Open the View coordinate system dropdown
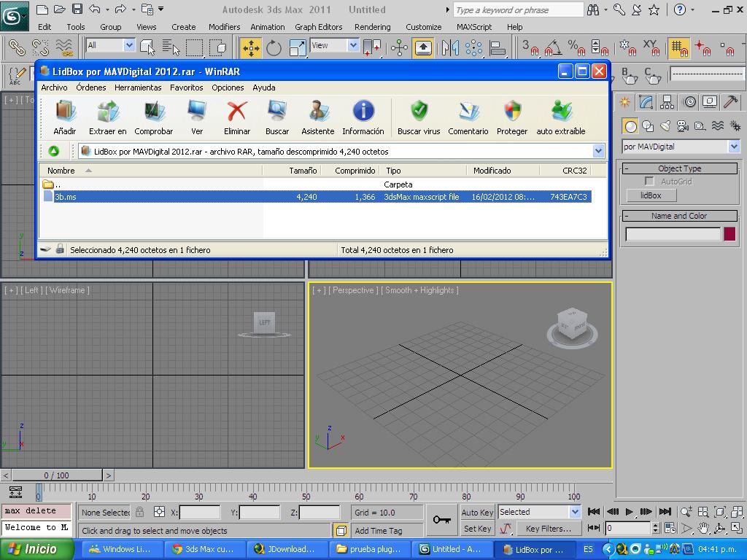The width and height of the screenshot is (747, 560). pos(353,45)
